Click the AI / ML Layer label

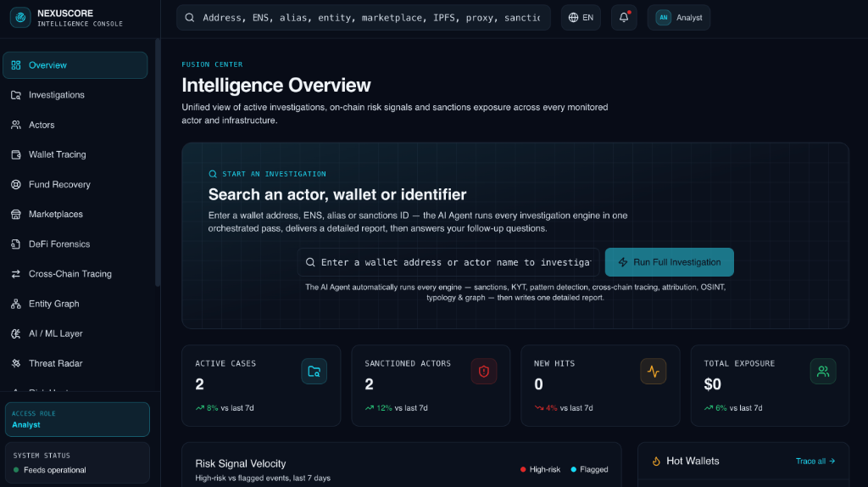click(x=56, y=334)
